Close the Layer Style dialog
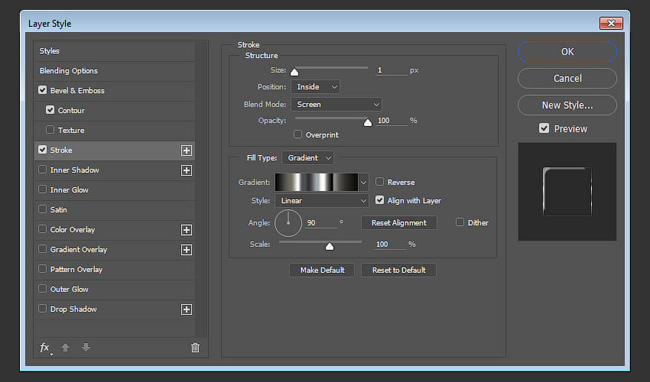The height and width of the screenshot is (382, 650). point(611,24)
